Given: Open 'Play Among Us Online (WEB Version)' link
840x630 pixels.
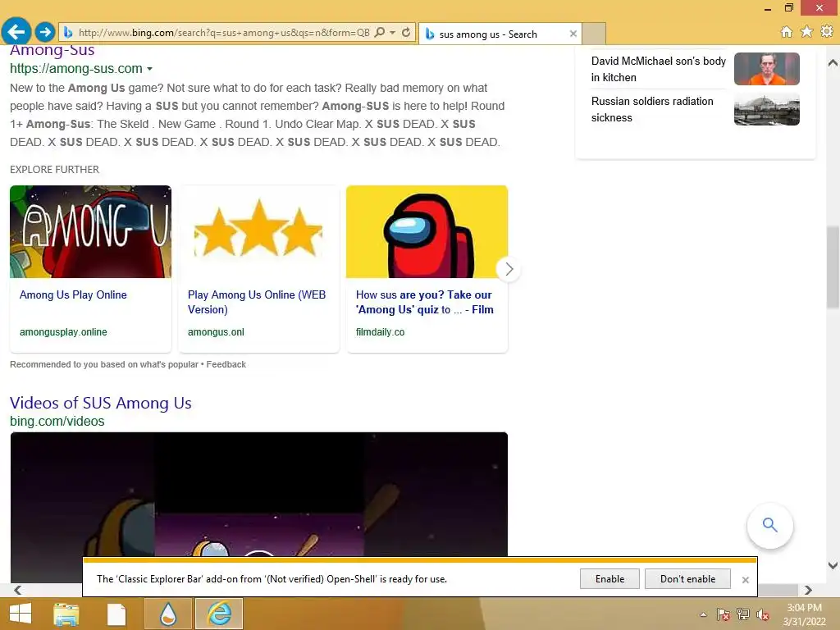Looking at the screenshot, I should tap(257, 302).
